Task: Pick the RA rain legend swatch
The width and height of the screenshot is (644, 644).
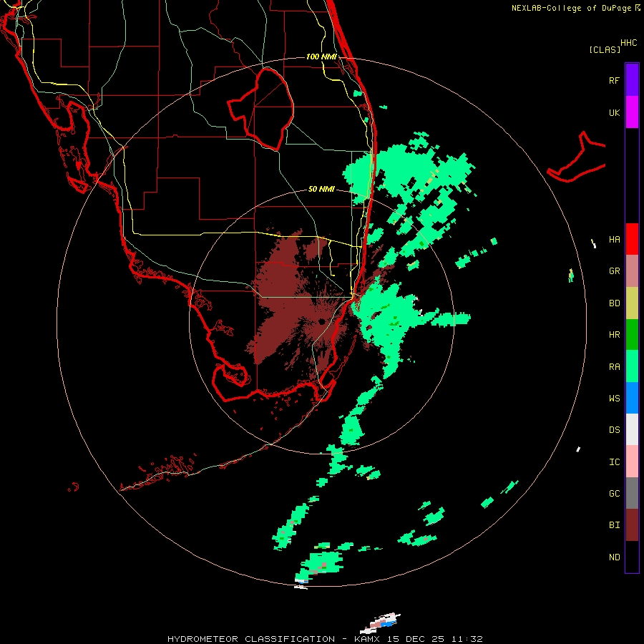Action: pos(632,366)
